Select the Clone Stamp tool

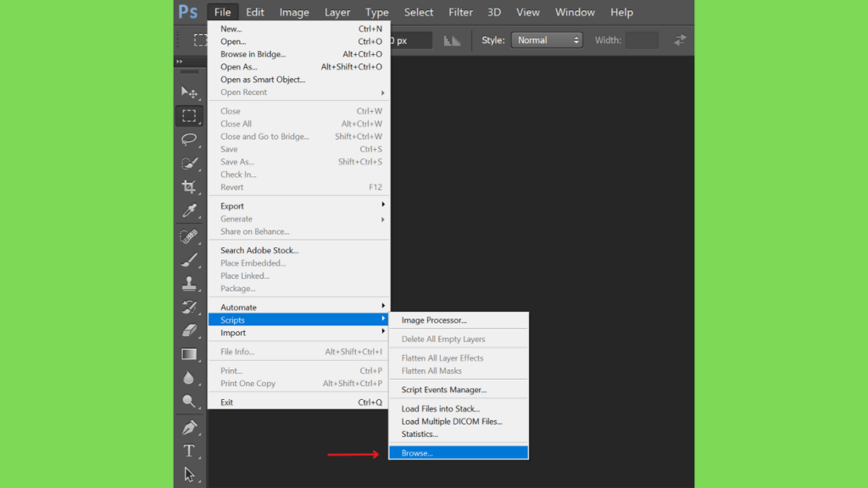point(189,283)
